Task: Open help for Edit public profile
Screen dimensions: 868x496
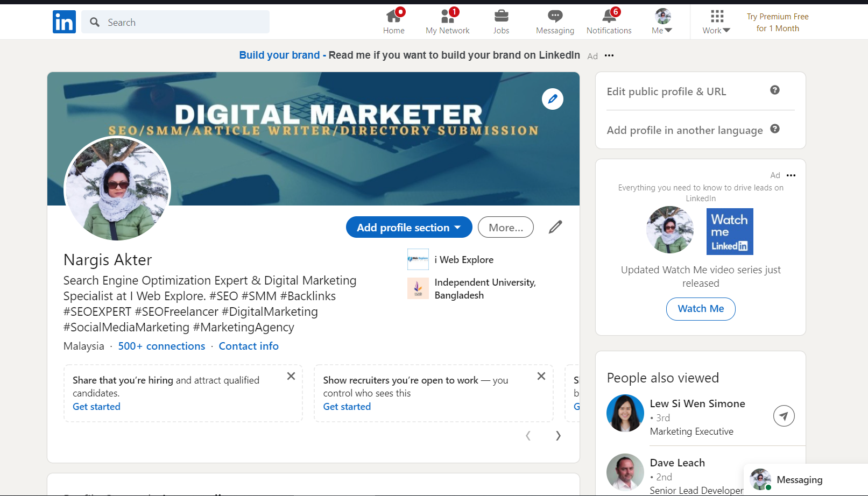Action: click(774, 90)
